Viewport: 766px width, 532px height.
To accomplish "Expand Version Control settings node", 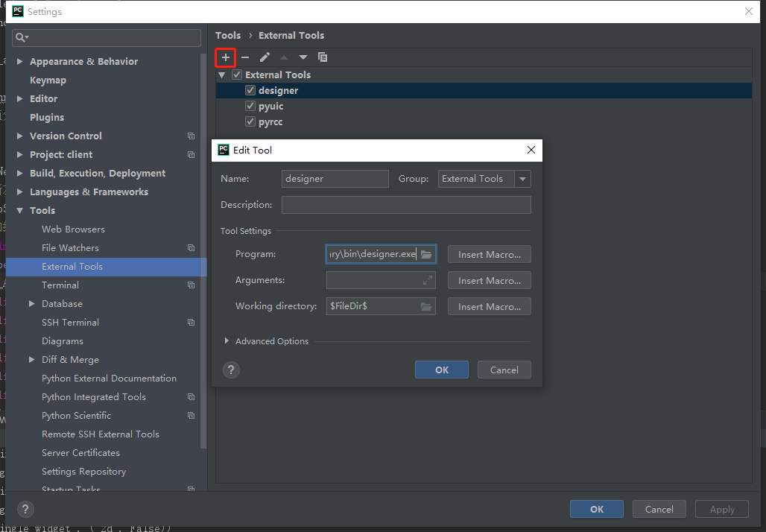I will coord(19,136).
